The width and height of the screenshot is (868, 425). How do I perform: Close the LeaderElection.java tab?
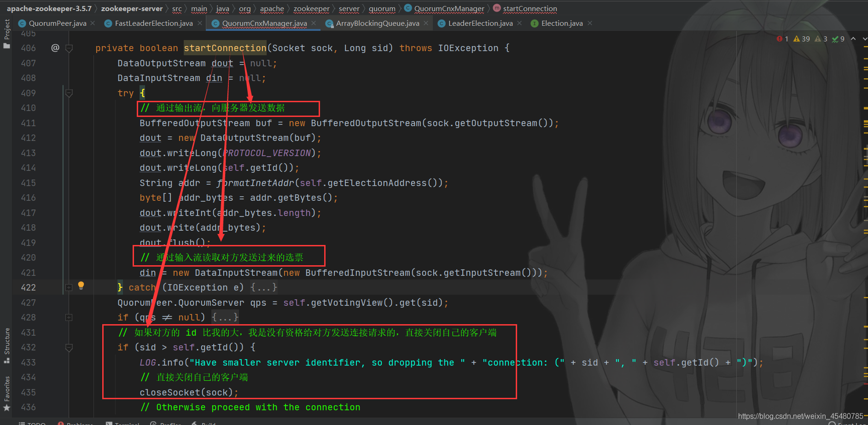(519, 23)
